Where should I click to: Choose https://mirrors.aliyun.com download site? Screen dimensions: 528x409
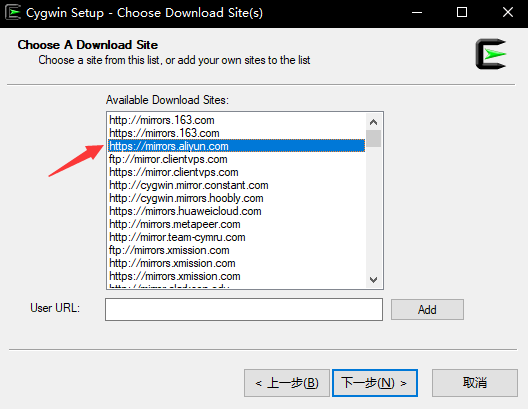point(236,146)
